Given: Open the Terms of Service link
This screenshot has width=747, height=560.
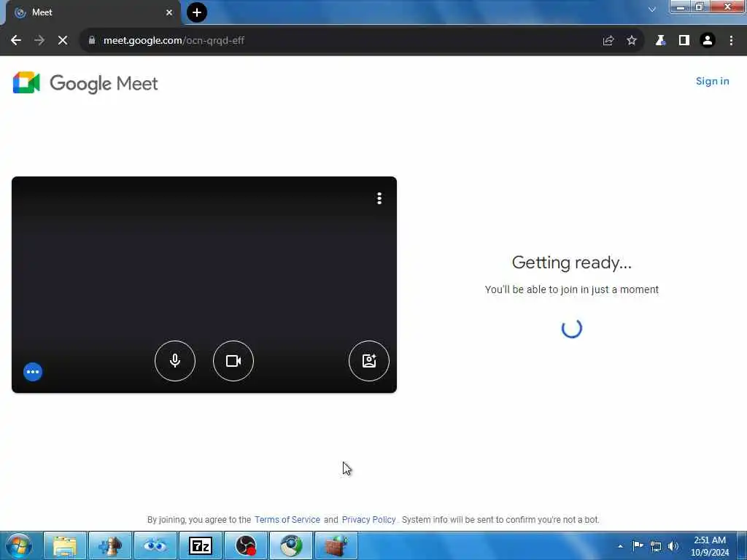Looking at the screenshot, I should (x=287, y=519).
